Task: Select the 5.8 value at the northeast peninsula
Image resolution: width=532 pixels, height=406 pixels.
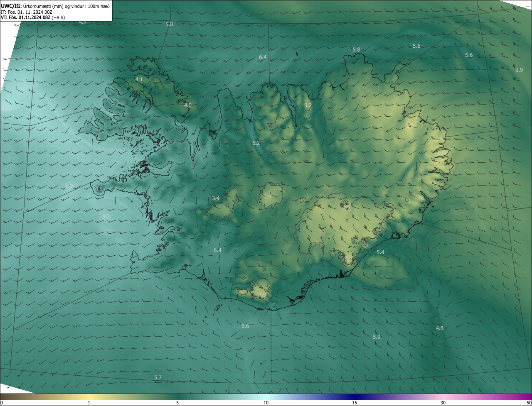Action: point(356,49)
